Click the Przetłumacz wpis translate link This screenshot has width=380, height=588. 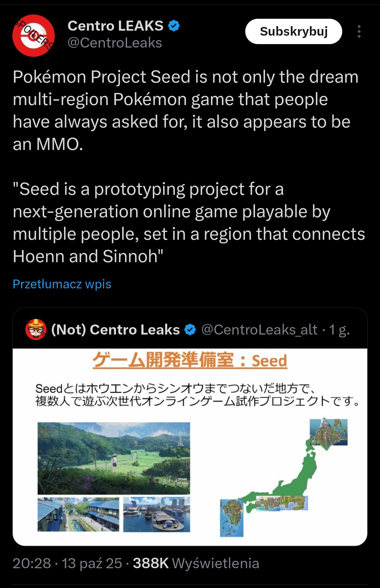(x=62, y=284)
